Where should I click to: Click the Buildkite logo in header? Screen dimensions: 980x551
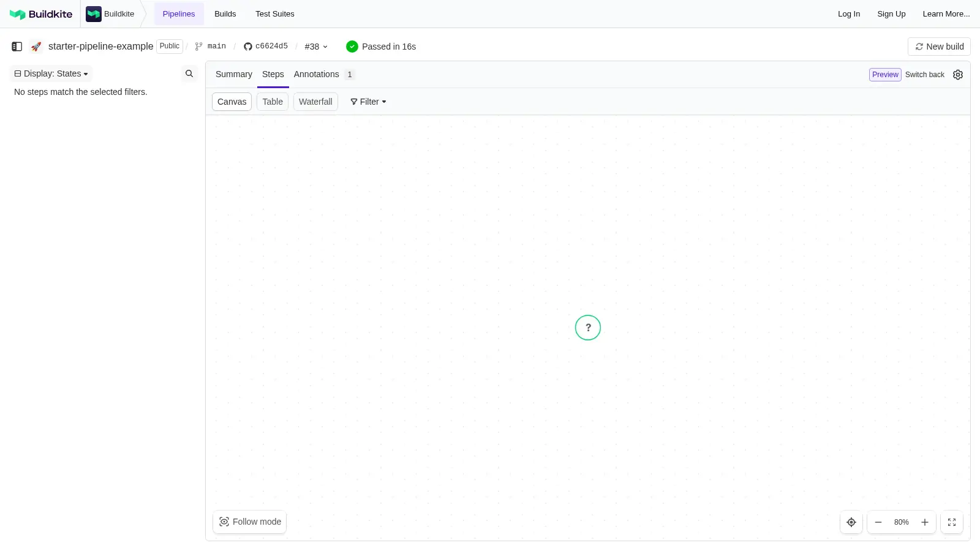[x=41, y=14]
